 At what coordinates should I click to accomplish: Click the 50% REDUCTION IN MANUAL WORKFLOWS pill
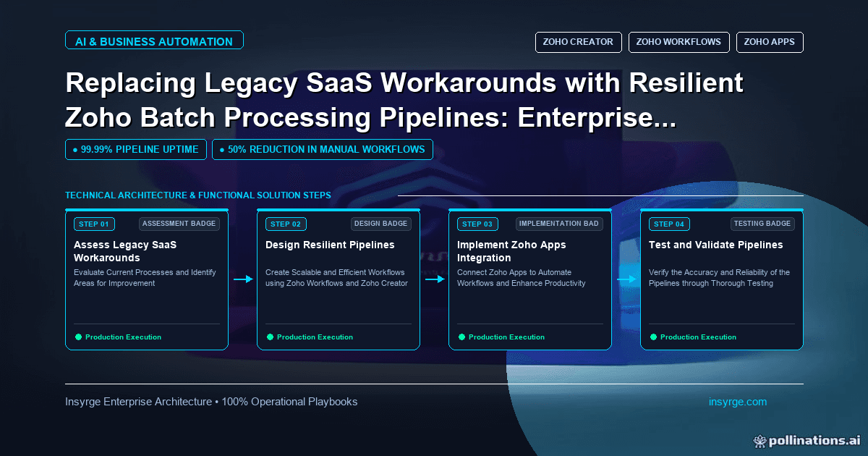(x=323, y=150)
